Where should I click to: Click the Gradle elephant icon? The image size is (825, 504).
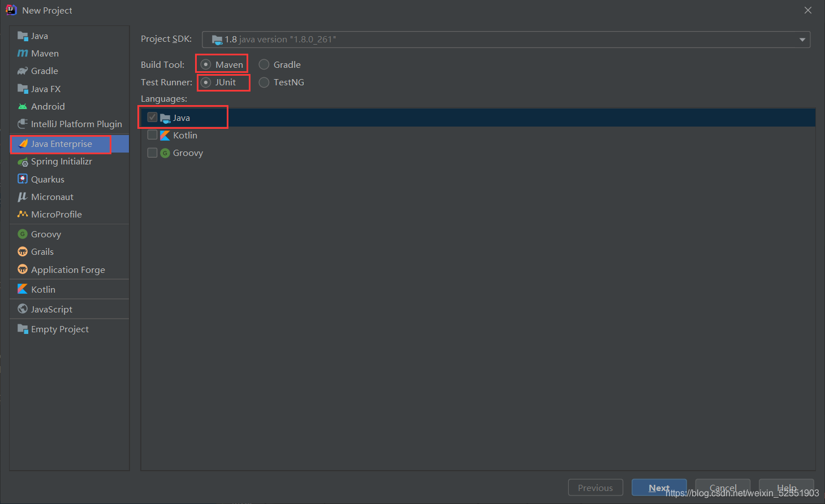coord(23,71)
